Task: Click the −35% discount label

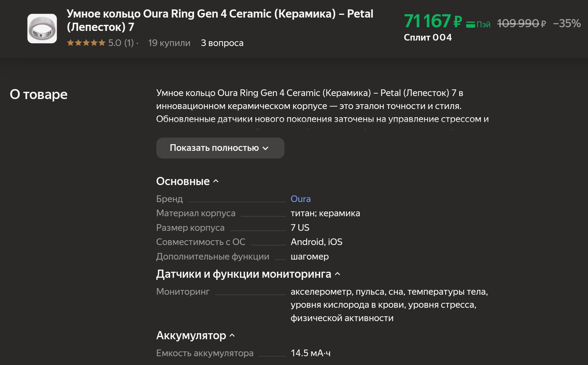Action: pos(566,23)
